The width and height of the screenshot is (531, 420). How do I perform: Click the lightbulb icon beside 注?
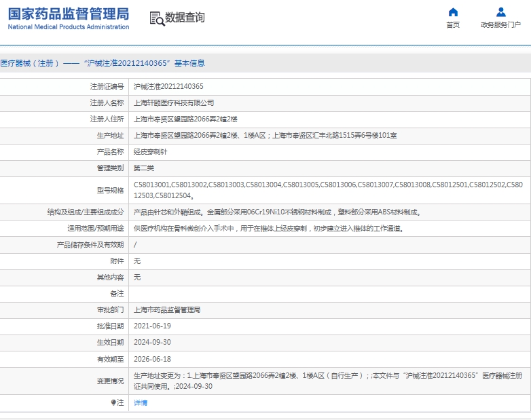[x=113, y=402]
